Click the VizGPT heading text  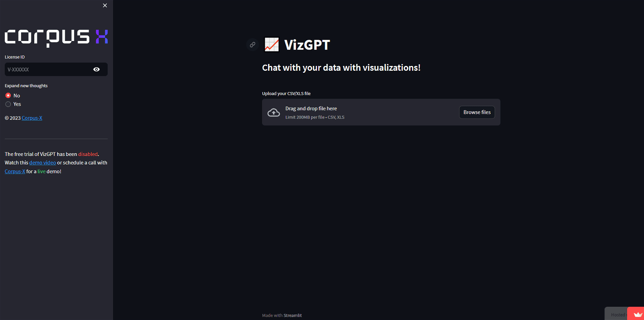[x=307, y=45]
